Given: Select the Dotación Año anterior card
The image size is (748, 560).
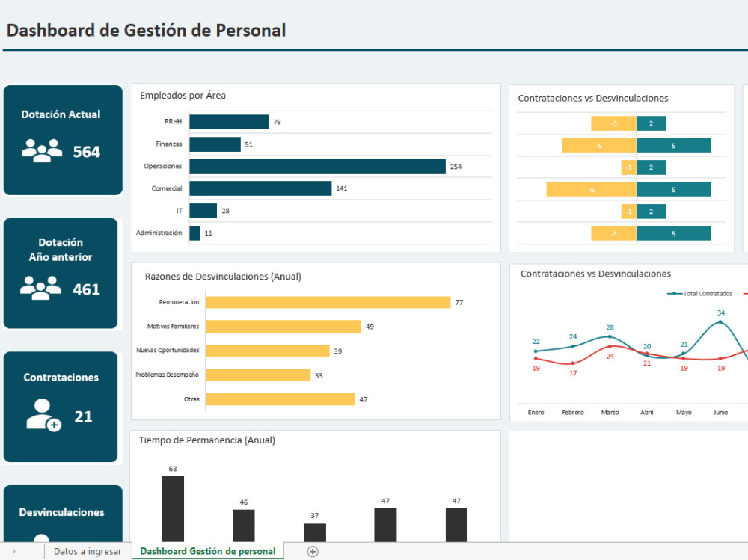Looking at the screenshot, I should (x=61, y=274).
